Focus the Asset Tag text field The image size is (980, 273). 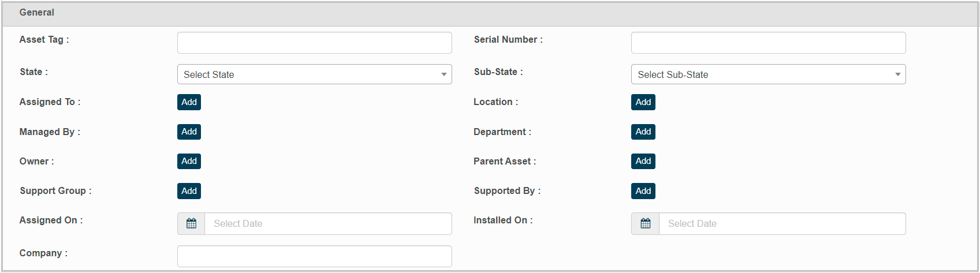[x=314, y=43]
